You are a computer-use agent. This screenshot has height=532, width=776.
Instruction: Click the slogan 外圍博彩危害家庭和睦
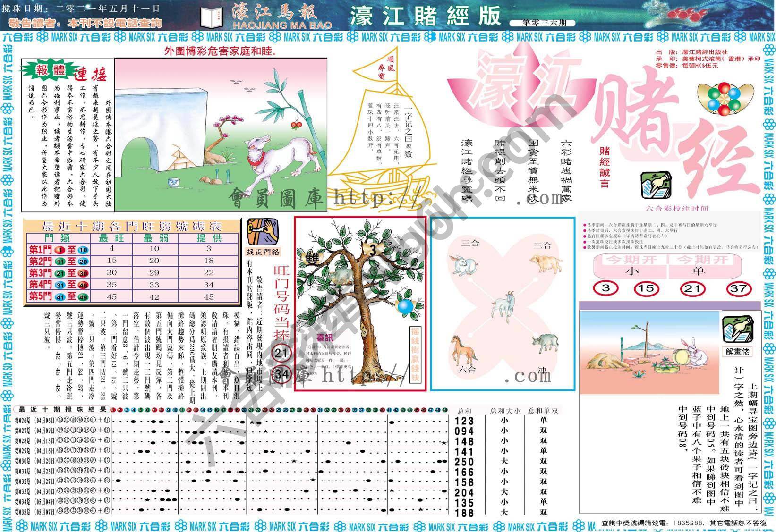click(221, 50)
